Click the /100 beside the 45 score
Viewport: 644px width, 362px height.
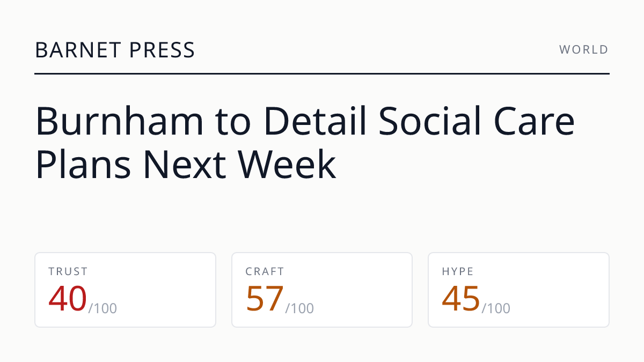click(496, 308)
